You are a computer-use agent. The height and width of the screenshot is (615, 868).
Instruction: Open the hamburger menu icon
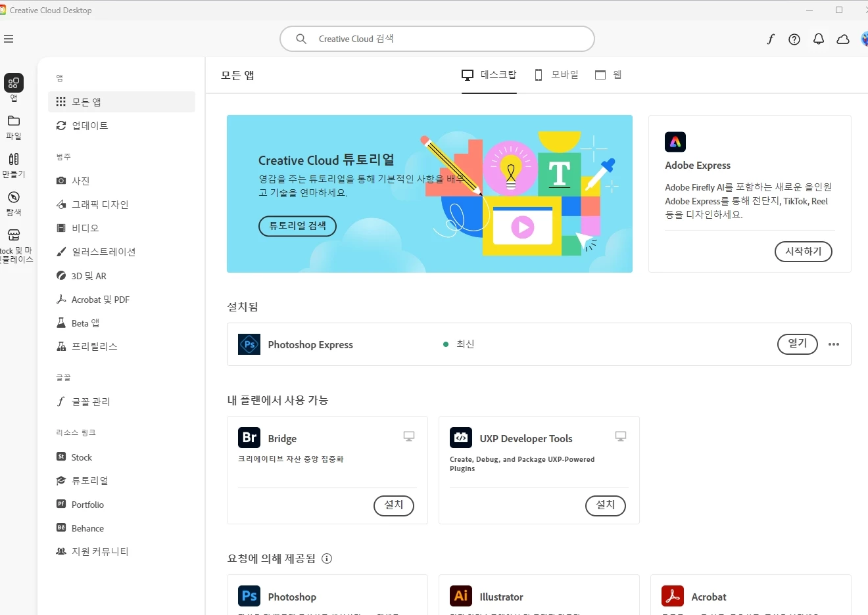tap(9, 39)
